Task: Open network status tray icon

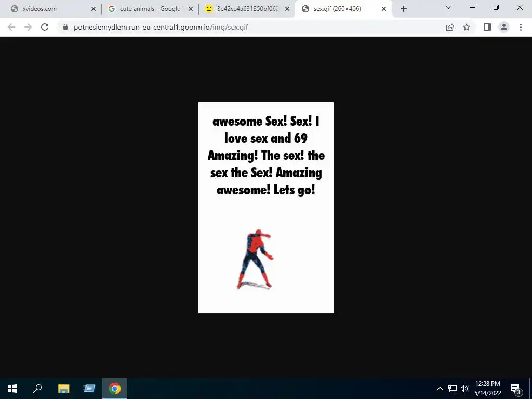Action: pos(453,389)
